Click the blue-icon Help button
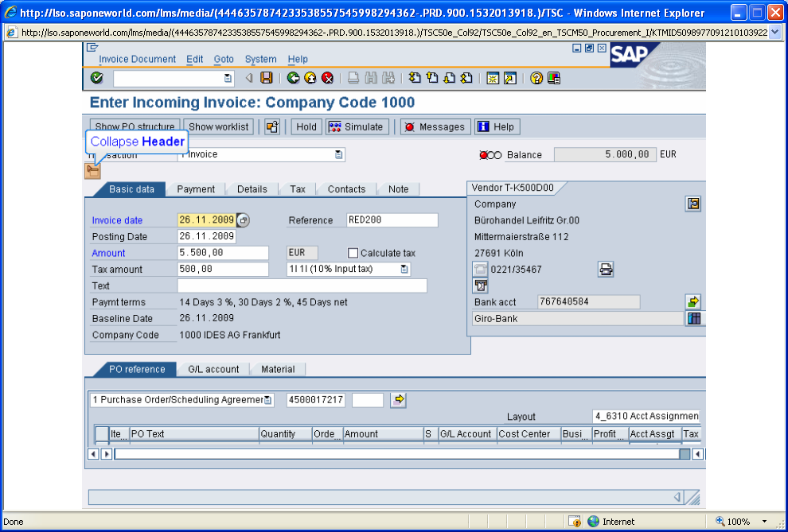 pyautogui.click(x=497, y=127)
